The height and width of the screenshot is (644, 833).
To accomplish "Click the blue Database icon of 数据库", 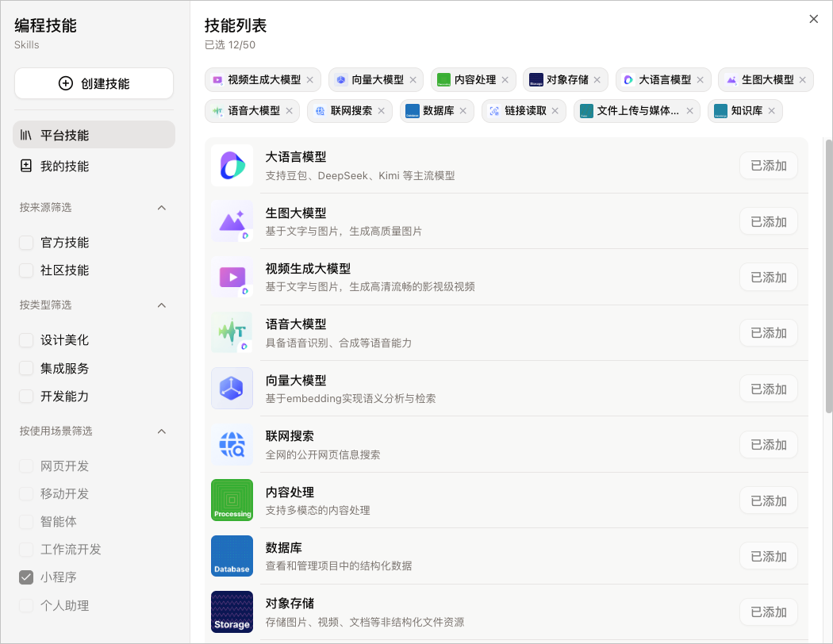I will pyautogui.click(x=232, y=556).
